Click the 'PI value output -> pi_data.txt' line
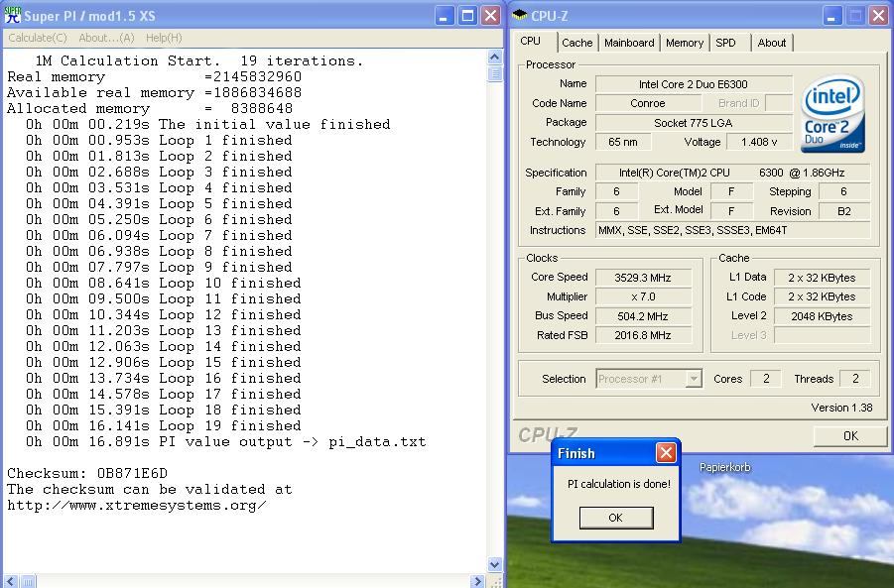The image size is (894, 588). pyautogui.click(x=226, y=441)
